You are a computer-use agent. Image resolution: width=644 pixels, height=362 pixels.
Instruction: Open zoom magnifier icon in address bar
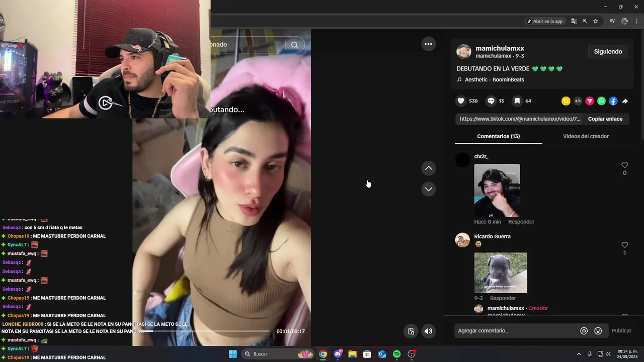point(585,21)
